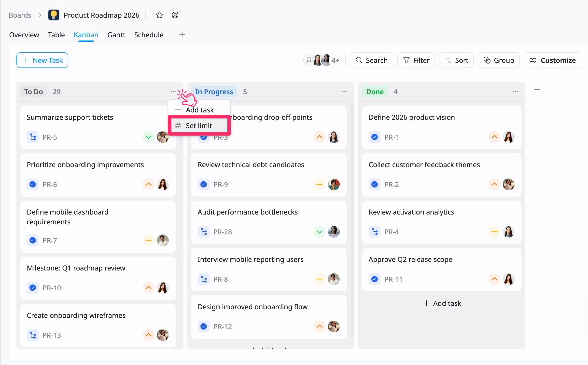Open the Search button
The image size is (588, 365).
pos(371,60)
